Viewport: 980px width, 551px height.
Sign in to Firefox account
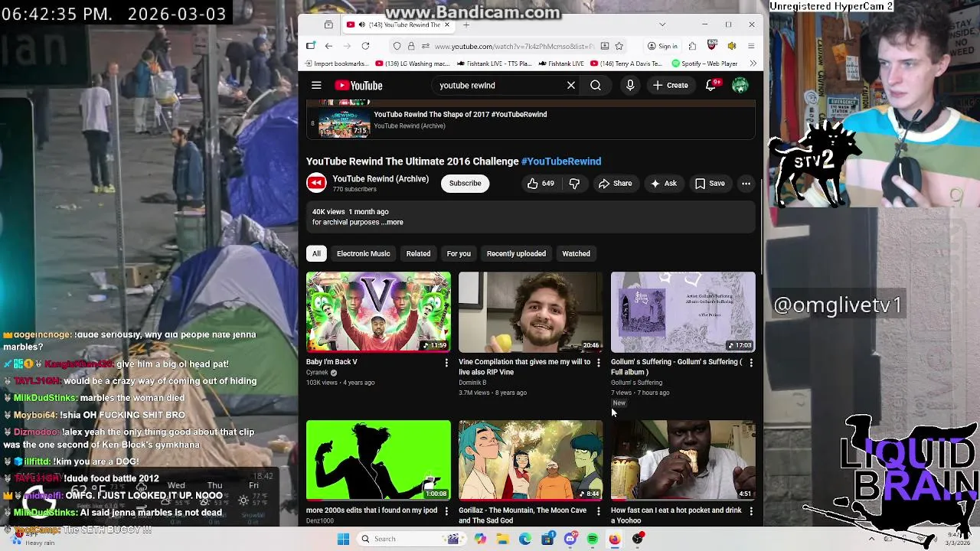tap(663, 46)
